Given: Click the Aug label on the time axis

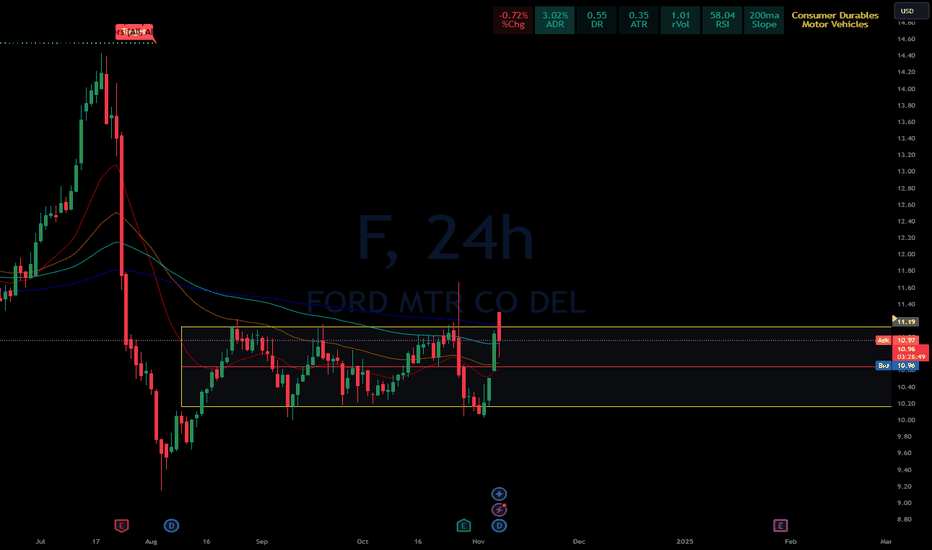Looking at the screenshot, I should point(152,542).
